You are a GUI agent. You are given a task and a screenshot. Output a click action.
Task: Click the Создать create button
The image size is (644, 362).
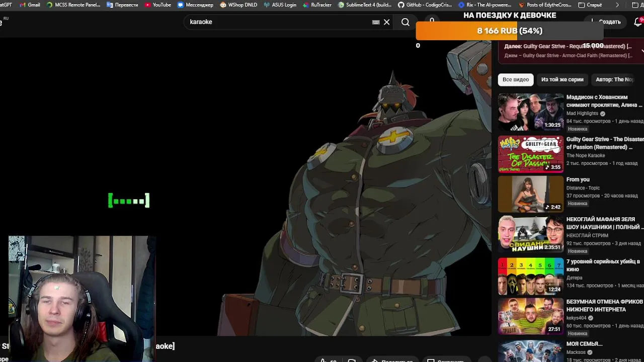click(606, 22)
